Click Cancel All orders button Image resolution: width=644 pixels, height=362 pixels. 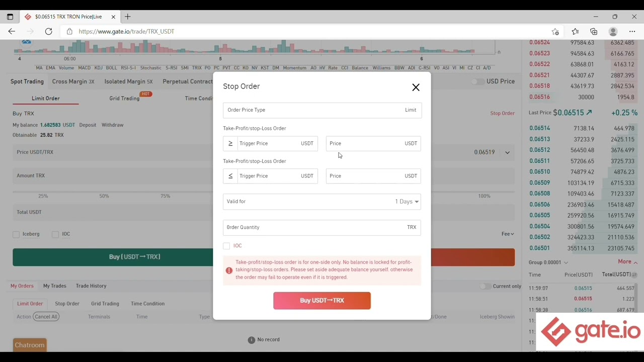[46, 317]
